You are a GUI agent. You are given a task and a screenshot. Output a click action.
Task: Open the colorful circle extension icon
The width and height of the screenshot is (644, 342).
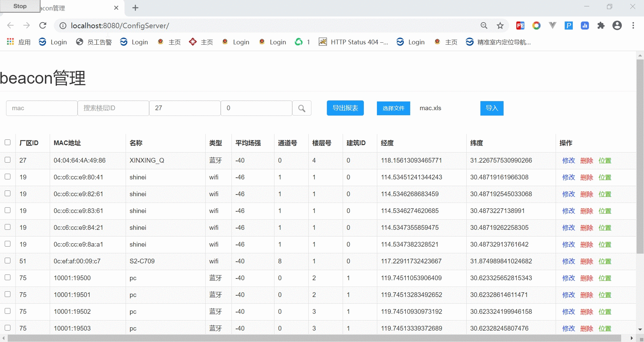tap(536, 26)
